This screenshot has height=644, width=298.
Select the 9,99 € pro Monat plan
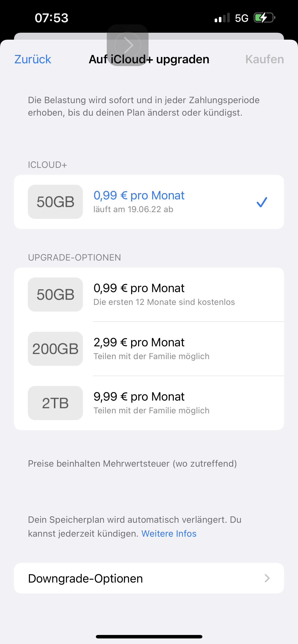[139, 397]
